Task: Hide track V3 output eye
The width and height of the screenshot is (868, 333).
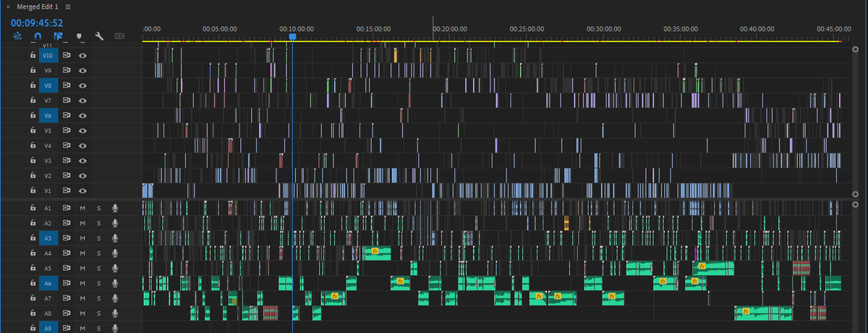Action: (x=83, y=161)
